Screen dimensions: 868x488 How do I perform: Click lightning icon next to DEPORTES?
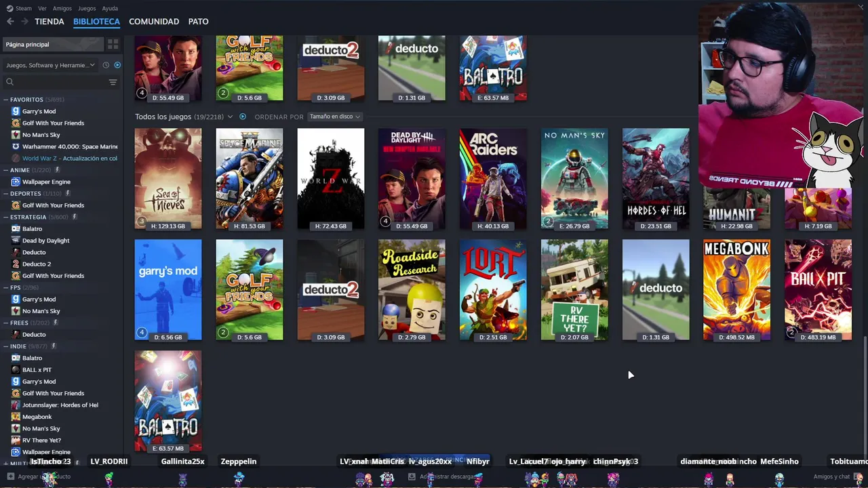[x=68, y=194]
